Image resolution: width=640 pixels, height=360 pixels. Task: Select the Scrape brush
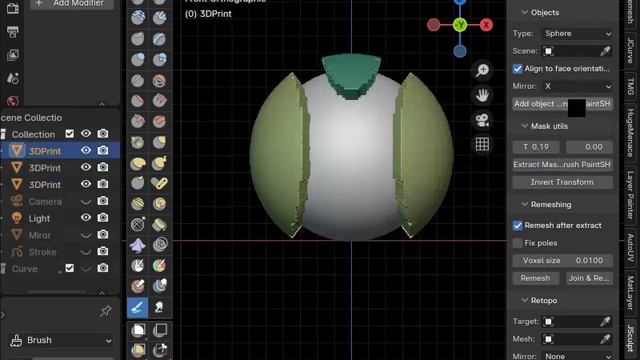[x=138, y=121]
